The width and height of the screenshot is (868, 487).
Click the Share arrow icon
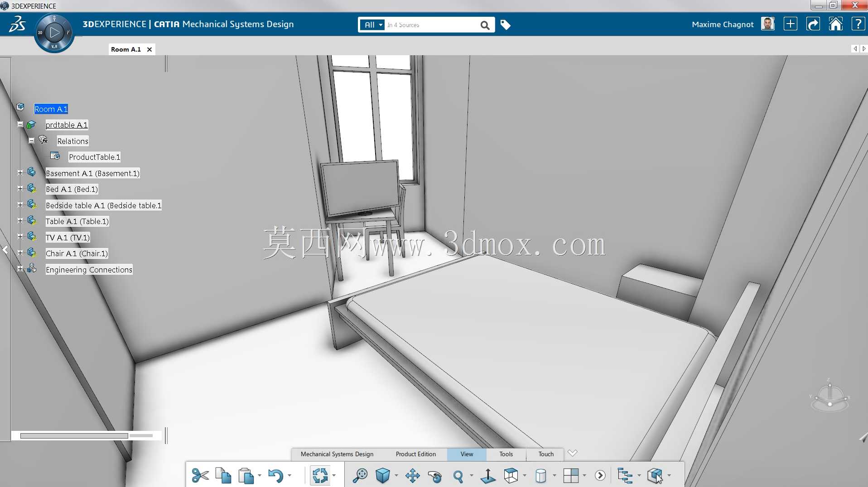point(813,24)
